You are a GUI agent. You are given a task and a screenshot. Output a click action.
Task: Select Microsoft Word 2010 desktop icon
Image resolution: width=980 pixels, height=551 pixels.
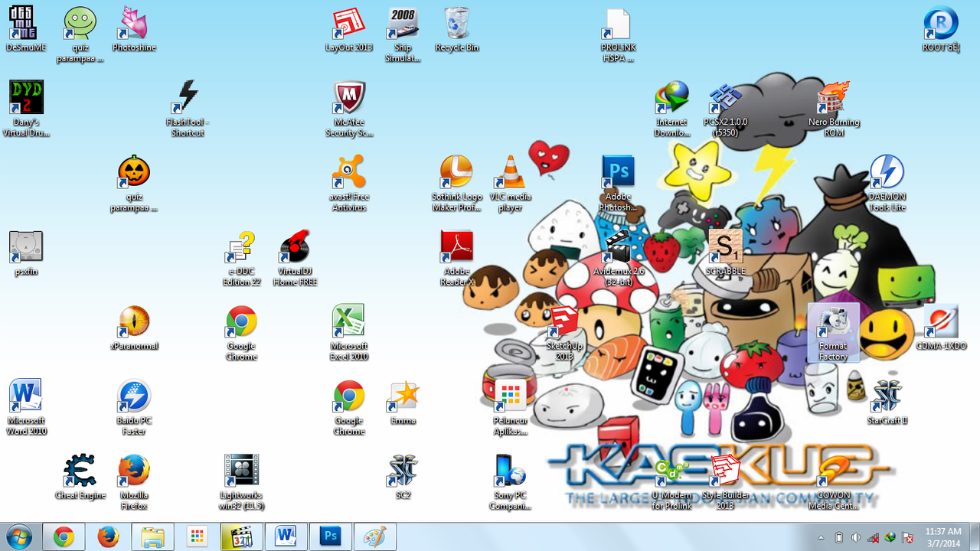[26, 407]
